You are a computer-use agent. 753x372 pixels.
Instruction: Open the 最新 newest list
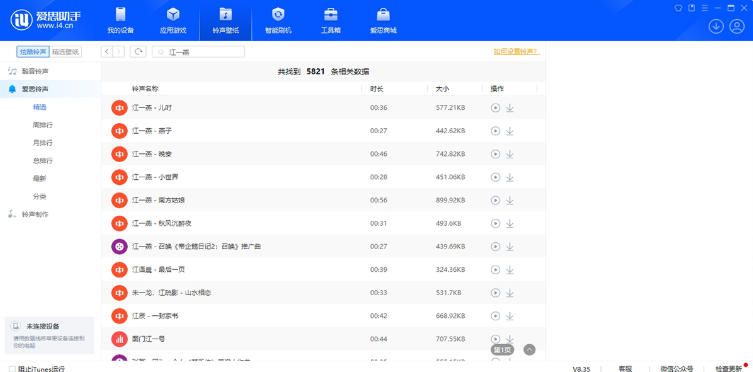pos(39,178)
